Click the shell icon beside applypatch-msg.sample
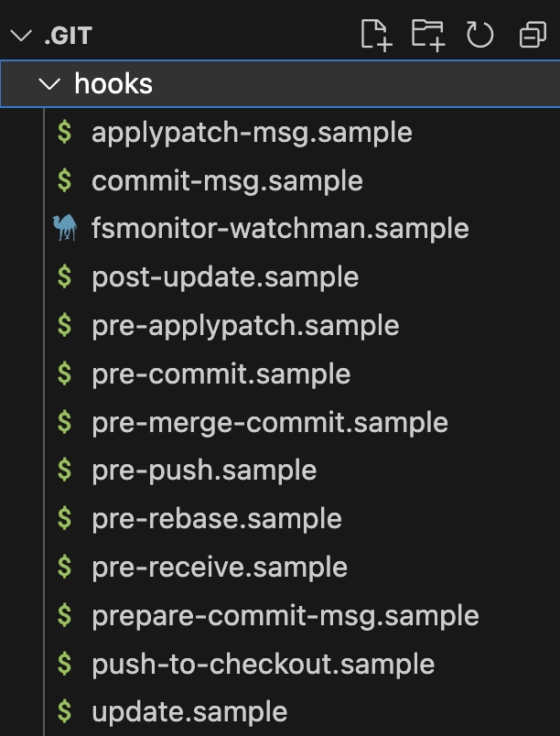The image size is (560, 736). pyautogui.click(x=65, y=132)
